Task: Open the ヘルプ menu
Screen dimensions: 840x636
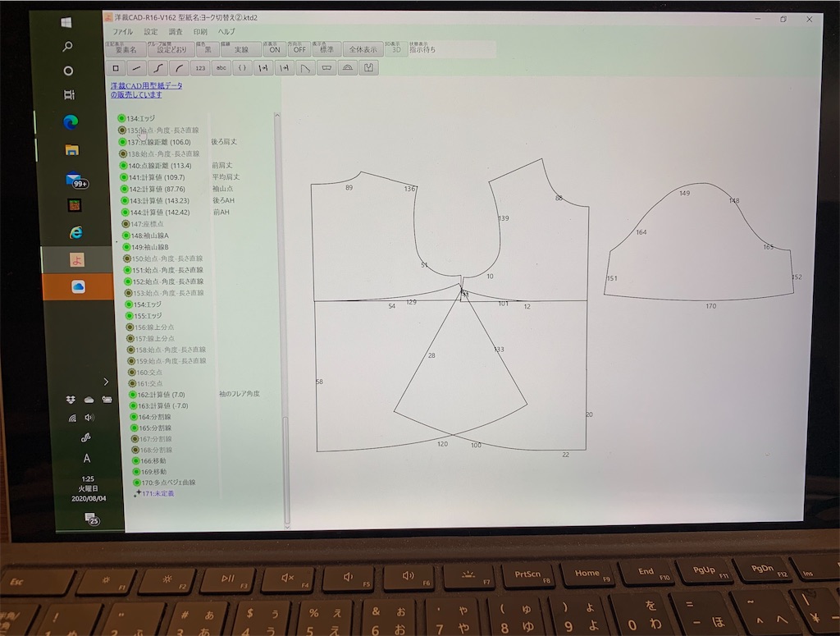Action: pyautogui.click(x=226, y=32)
